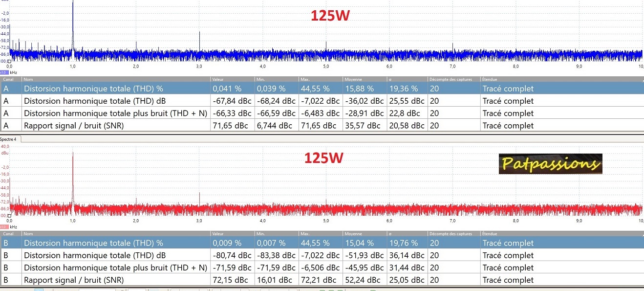Select channel B THD + N row

pyautogui.click(x=115, y=268)
